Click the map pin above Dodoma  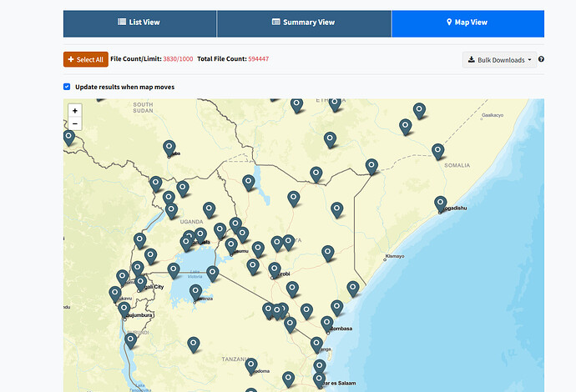pyautogui.click(x=250, y=364)
